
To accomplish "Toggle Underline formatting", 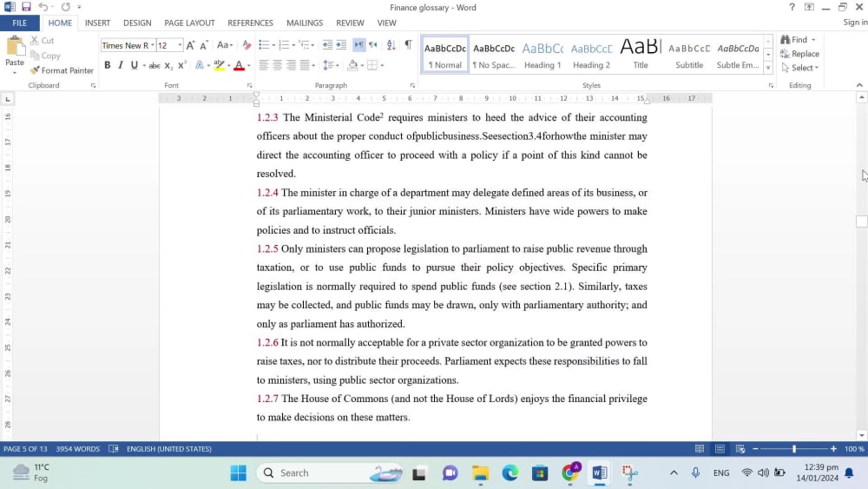I will pos(134,65).
